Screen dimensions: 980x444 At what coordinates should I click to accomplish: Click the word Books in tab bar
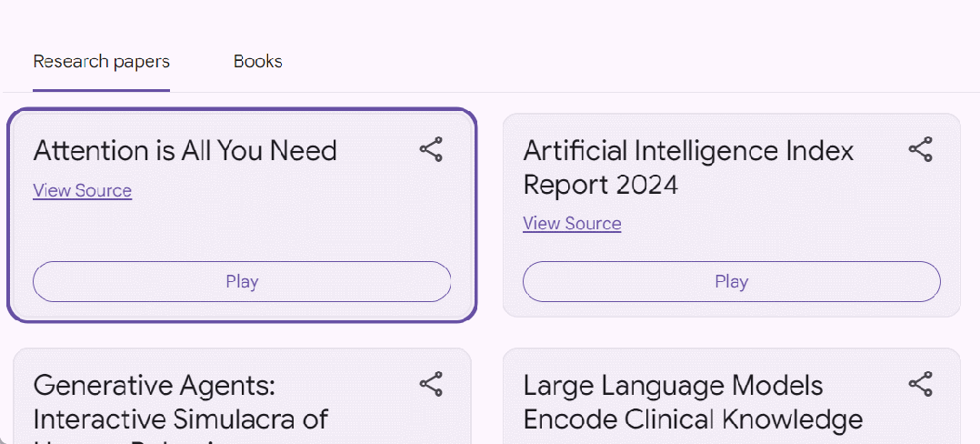pos(257,62)
